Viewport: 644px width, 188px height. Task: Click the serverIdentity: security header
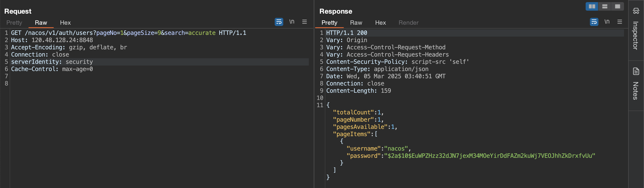pos(52,62)
